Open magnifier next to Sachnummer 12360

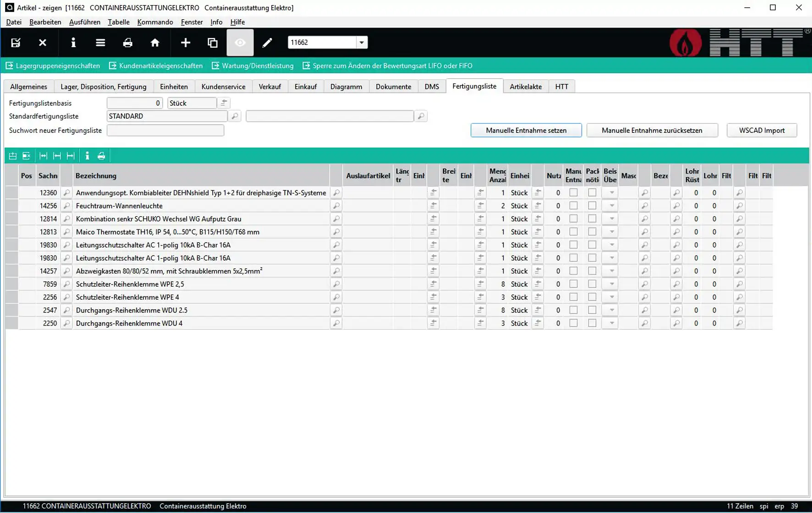[x=66, y=193]
